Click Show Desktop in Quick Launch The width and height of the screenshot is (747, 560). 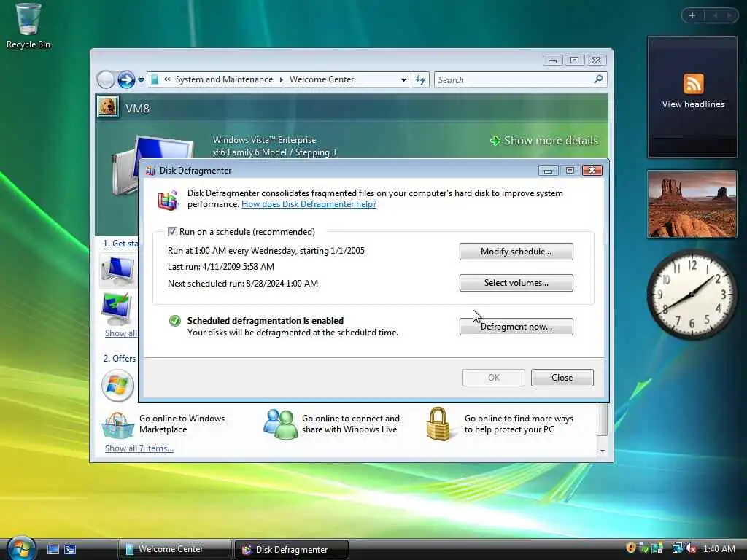(x=53, y=550)
